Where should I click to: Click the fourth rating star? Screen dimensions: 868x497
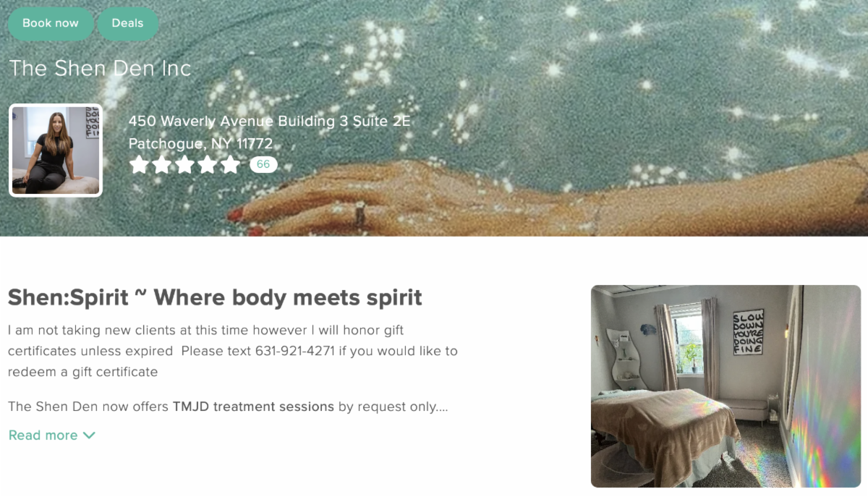[x=208, y=165]
